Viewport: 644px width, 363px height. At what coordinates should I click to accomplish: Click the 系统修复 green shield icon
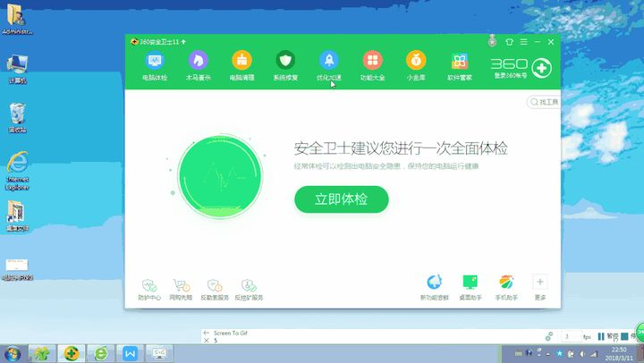coord(285,65)
